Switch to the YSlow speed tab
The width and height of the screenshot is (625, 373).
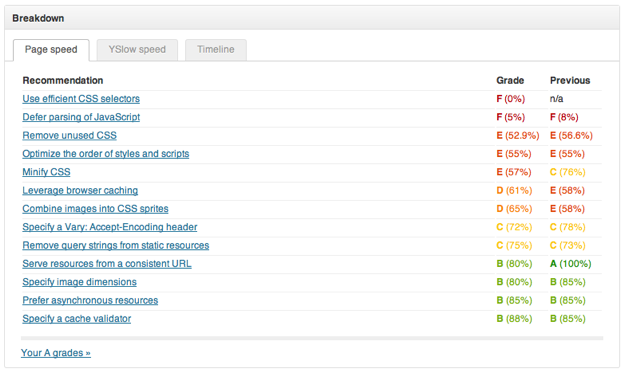pos(137,50)
